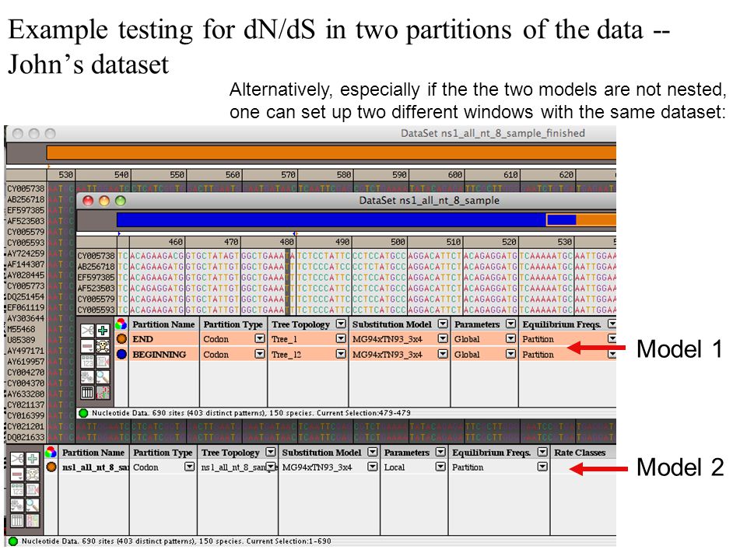
Task: Click sequence name EF597385 in front window
Action: coord(96,278)
